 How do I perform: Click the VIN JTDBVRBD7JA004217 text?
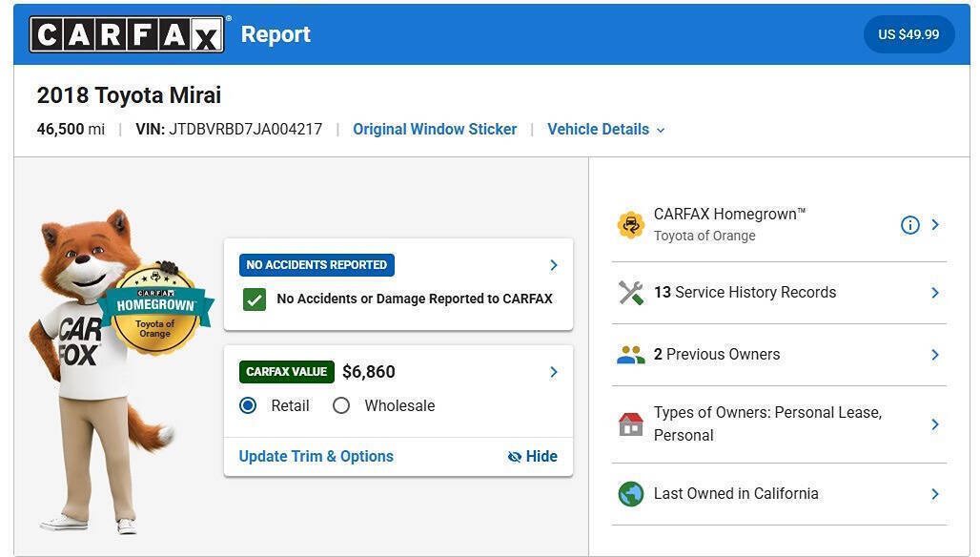point(229,130)
